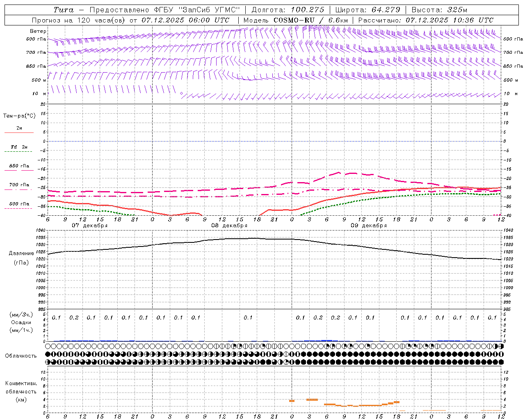Click "Прогноз на 120 часа(ов)" forecast start text
Screen dimensions: 525x420
pos(79,20)
